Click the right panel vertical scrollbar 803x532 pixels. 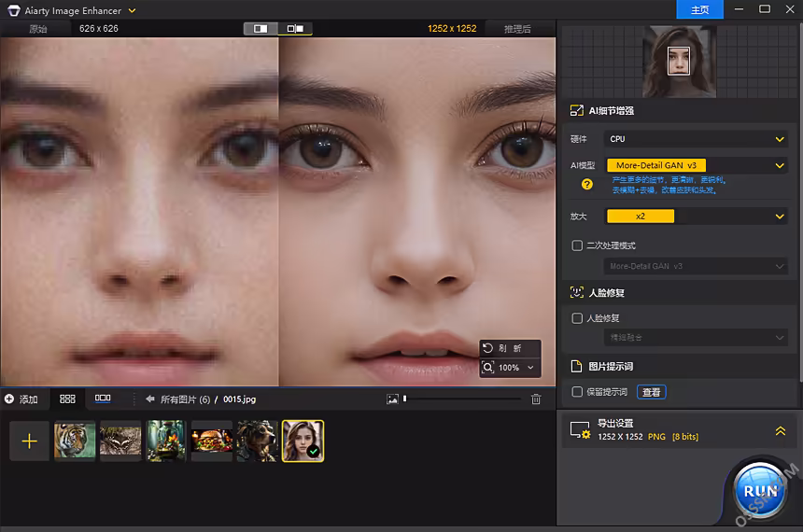pyautogui.click(x=800, y=203)
